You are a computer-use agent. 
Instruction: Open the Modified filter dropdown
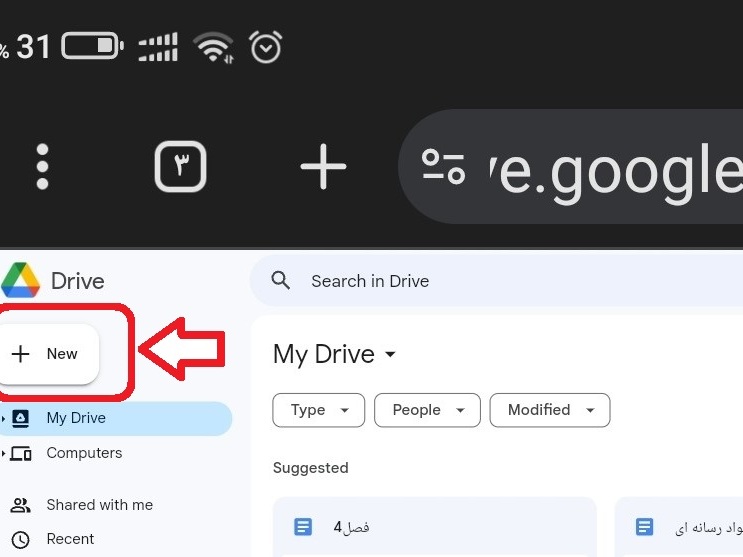[x=550, y=410]
